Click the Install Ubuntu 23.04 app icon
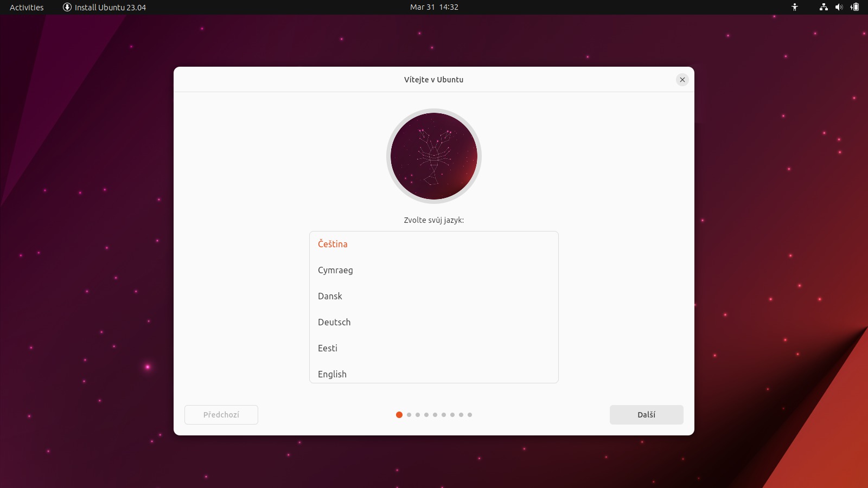 [x=67, y=7]
